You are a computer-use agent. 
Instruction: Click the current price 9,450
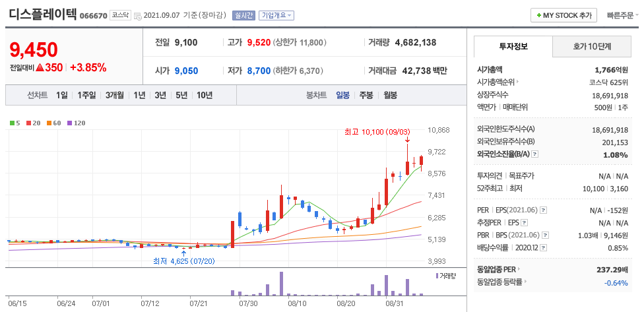(x=33, y=49)
